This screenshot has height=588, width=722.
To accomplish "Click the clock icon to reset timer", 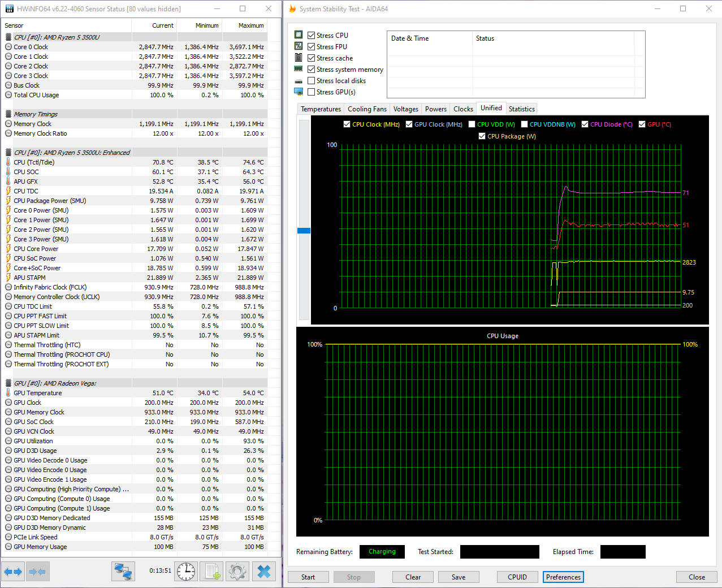I will 186,572.
